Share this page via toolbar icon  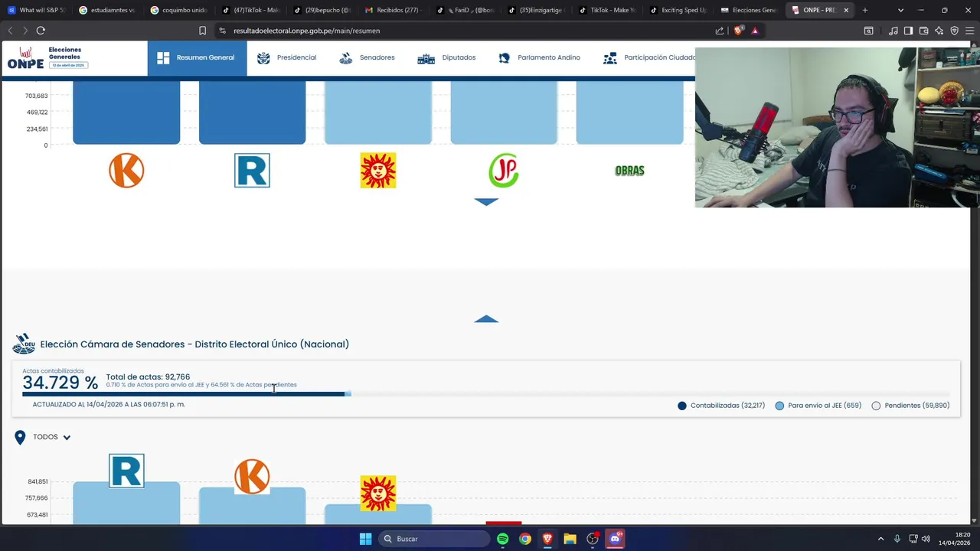(720, 31)
